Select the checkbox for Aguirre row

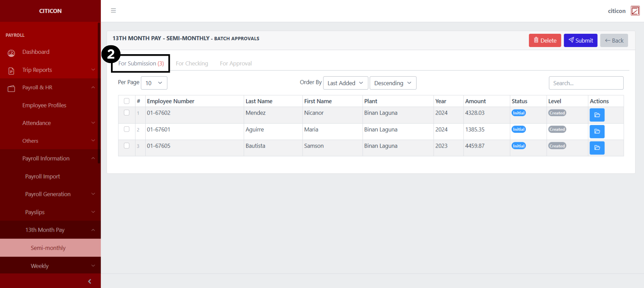click(x=127, y=129)
